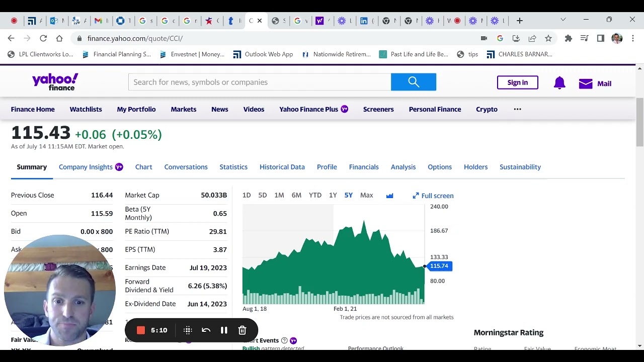Focus the search for symbols field
The image size is (644, 362).
click(260, 82)
